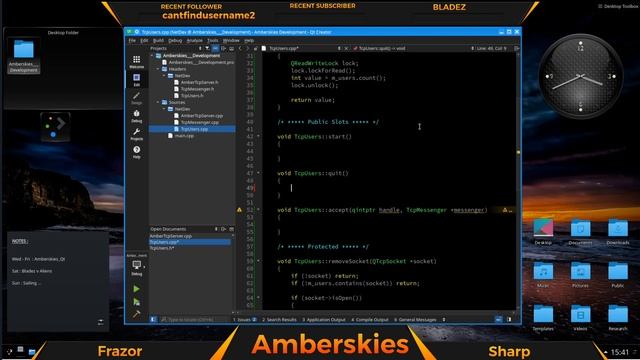The height and width of the screenshot is (360, 640).
Task: Open the output panes selector arrows
Action: 444,320
